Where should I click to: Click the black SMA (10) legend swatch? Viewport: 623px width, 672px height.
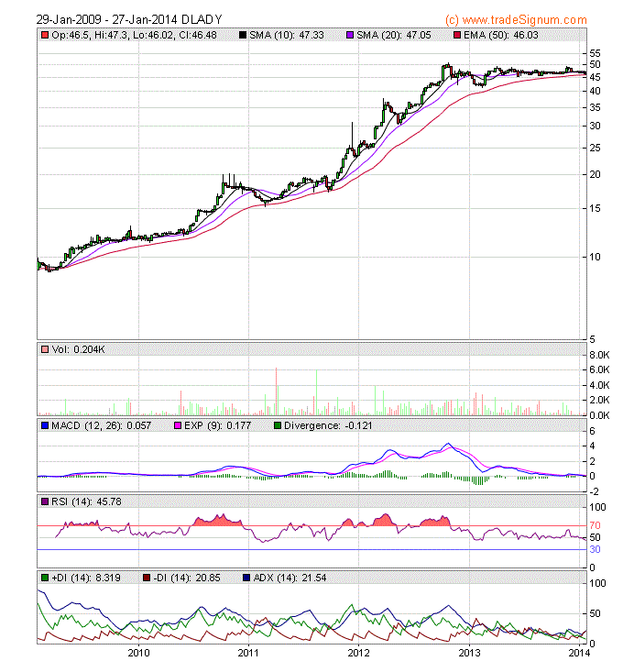tap(243, 35)
